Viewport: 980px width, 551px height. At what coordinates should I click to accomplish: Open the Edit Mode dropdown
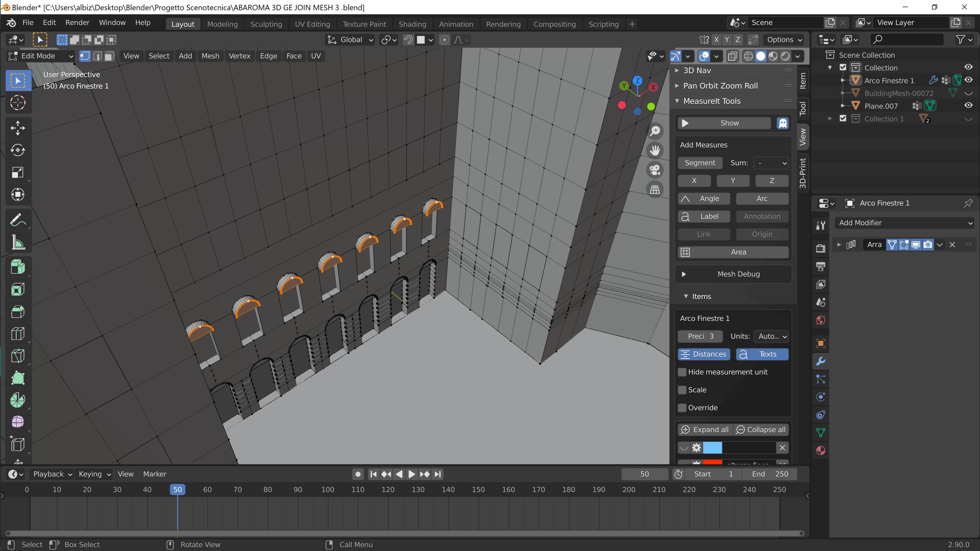pos(41,56)
